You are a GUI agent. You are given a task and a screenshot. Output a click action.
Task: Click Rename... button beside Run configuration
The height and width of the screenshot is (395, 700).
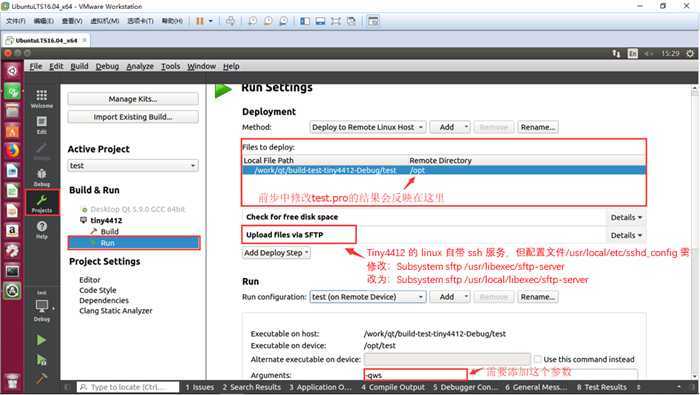tap(538, 297)
